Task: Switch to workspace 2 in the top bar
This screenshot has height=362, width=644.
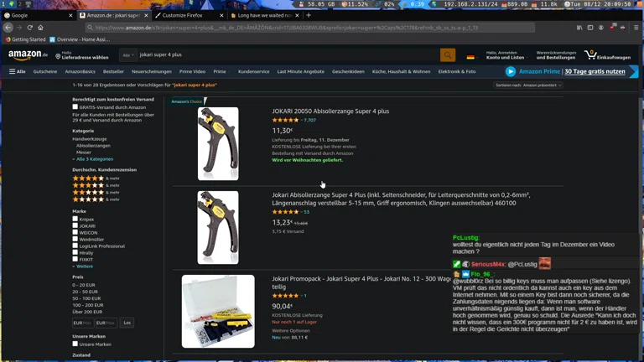Action: (19, 3)
